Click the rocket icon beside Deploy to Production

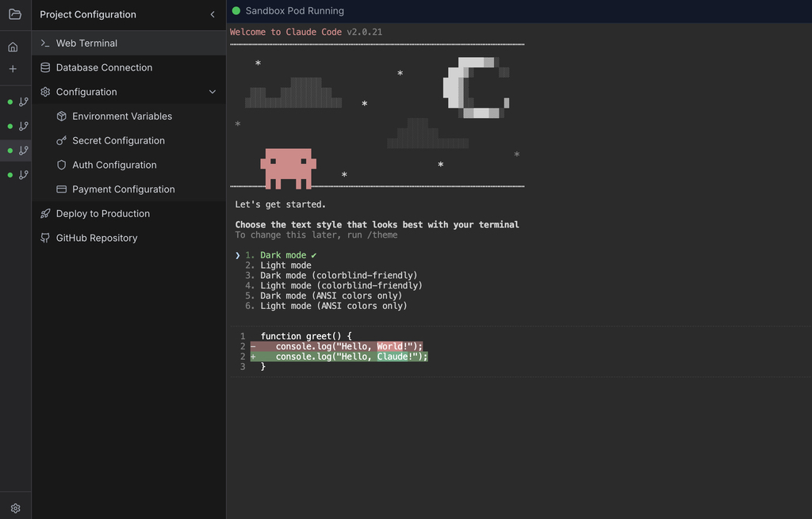[x=45, y=213]
